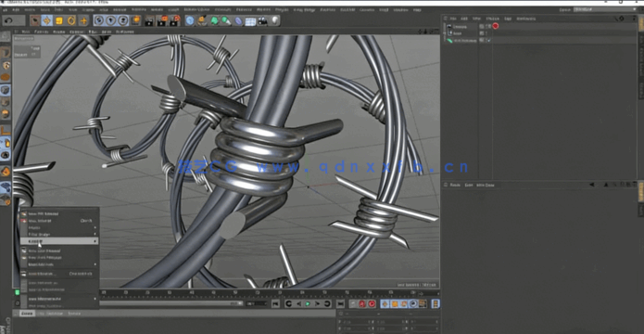This screenshot has height=334, width=644.
Task: Open the Object Manager File menu
Action: tap(453, 19)
